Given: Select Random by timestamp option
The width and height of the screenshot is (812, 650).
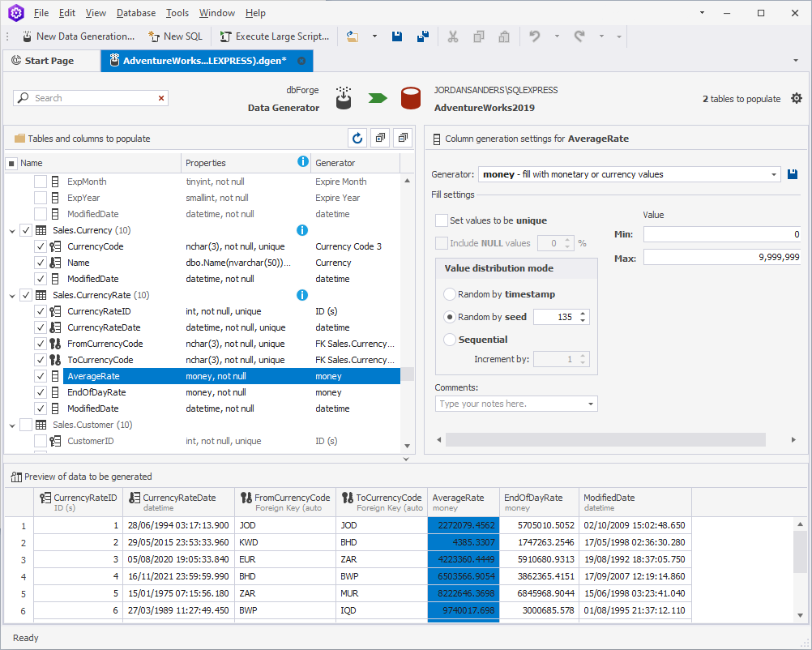Looking at the screenshot, I should tap(450, 294).
